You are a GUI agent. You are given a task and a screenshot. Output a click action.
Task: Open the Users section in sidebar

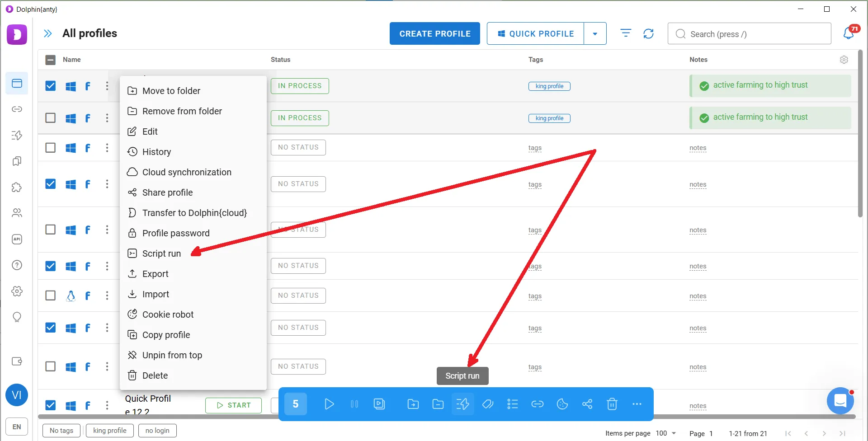17,213
